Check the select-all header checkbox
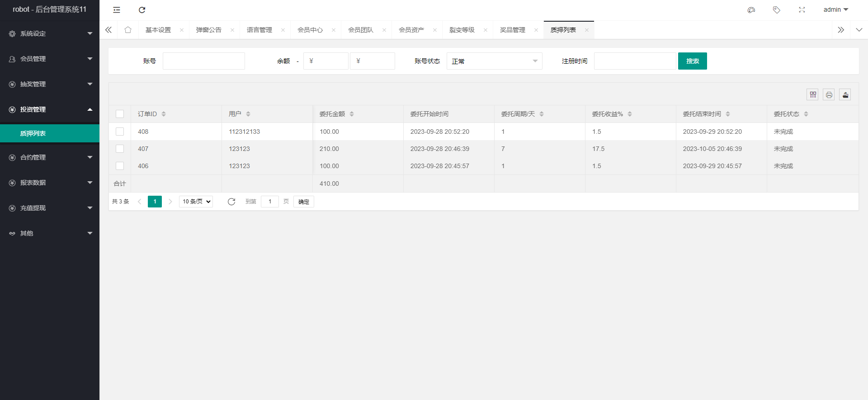This screenshot has width=868, height=400. [x=120, y=114]
